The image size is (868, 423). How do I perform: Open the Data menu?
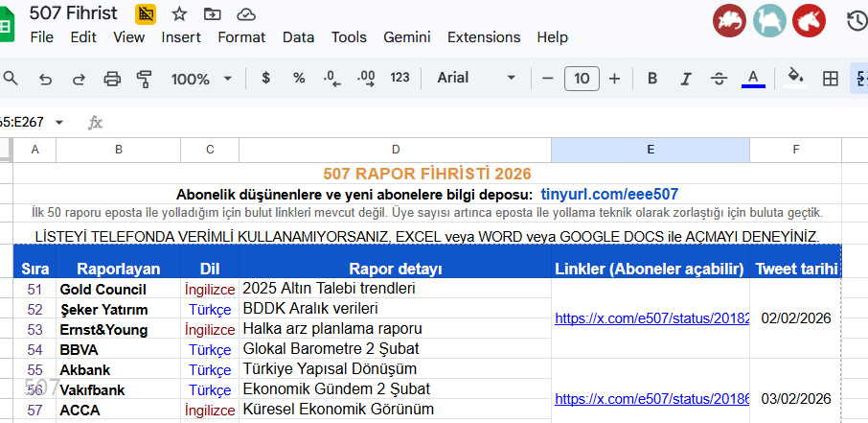click(x=298, y=37)
